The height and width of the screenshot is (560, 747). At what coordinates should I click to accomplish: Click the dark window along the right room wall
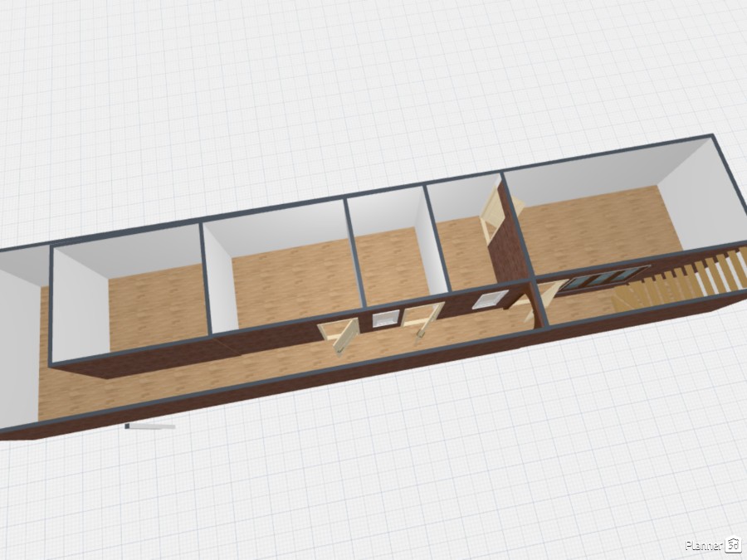[x=602, y=278]
